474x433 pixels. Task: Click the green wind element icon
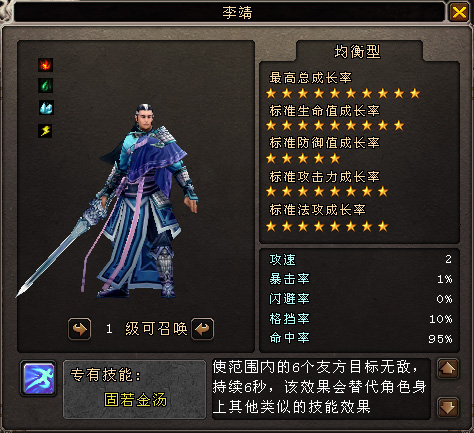point(45,86)
